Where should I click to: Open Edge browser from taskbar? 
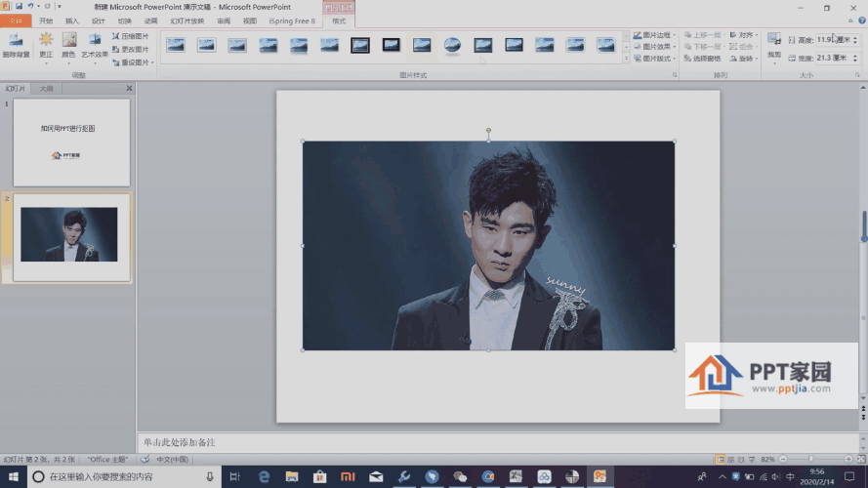coord(264,476)
